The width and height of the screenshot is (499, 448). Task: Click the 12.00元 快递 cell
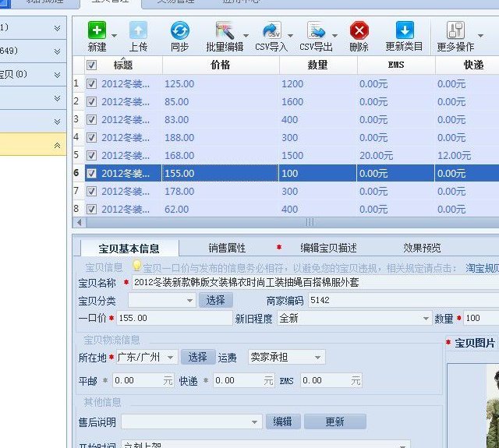[x=467, y=156]
